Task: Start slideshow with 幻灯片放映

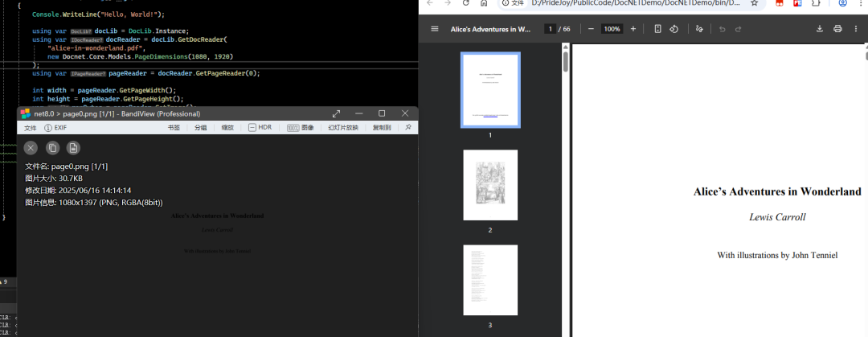Action: 342,128
